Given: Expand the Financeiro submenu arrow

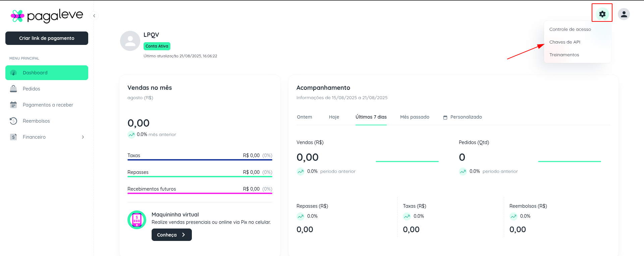Looking at the screenshot, I should [83, 137].
